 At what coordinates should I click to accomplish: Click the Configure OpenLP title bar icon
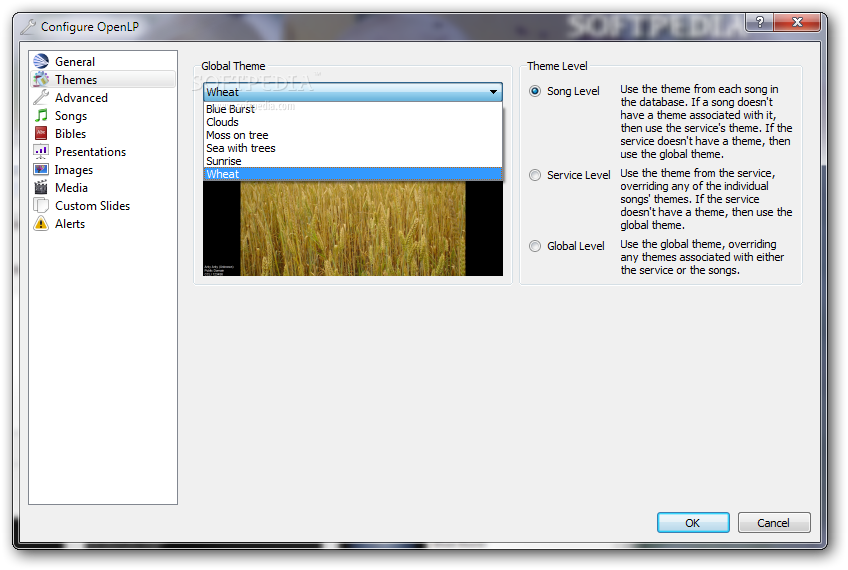pos(28,27)
